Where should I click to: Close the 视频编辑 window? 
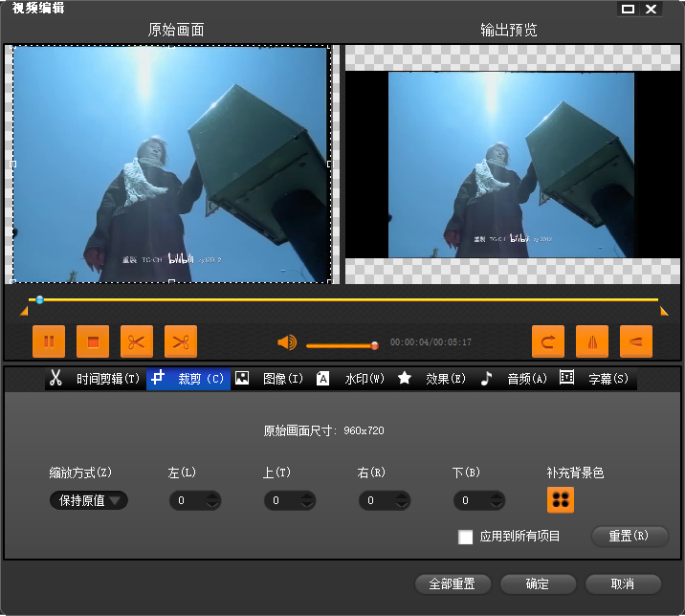(652, 10)
